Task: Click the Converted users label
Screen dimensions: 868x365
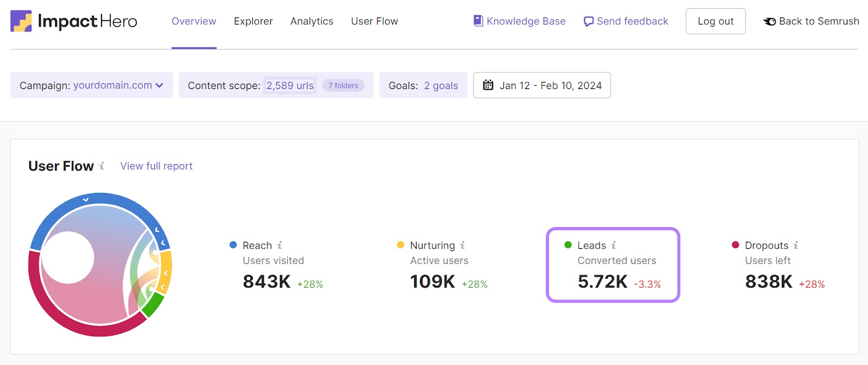Action: coord(617,261)
